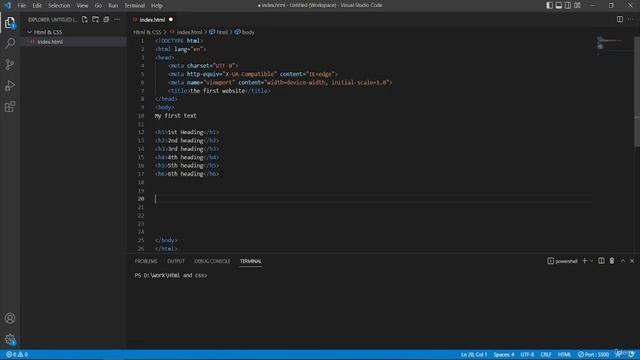Open the Run menu
This screenshot has height=360, width=640.
click(x=113, y=5)
